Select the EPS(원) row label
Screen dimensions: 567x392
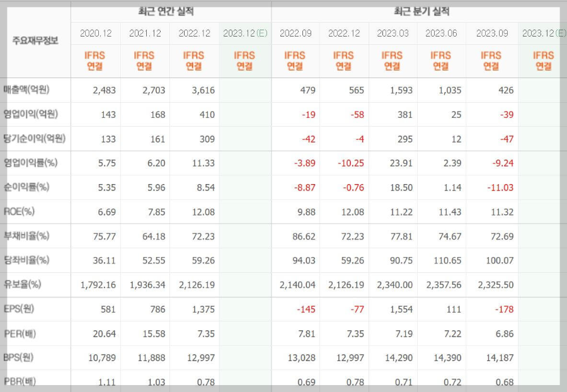(x=19, y=309)
